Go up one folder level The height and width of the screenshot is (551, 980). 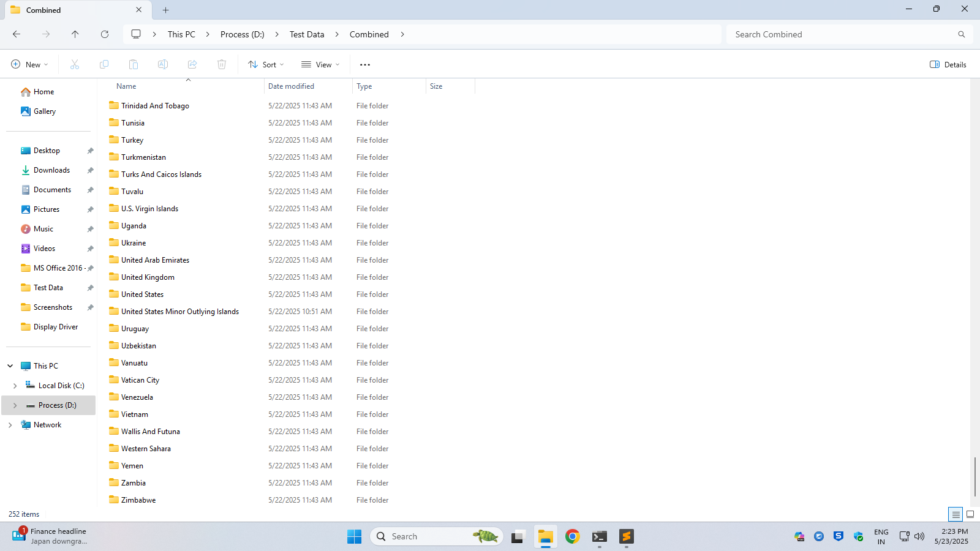pos(75,34)
